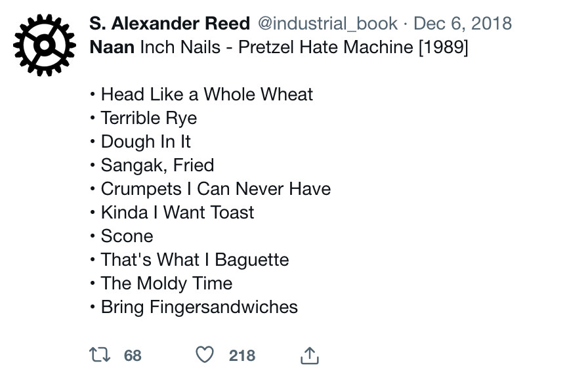Click the Bring Fingersandwiches line
588x378 pixels.
(x=199, y=306)
